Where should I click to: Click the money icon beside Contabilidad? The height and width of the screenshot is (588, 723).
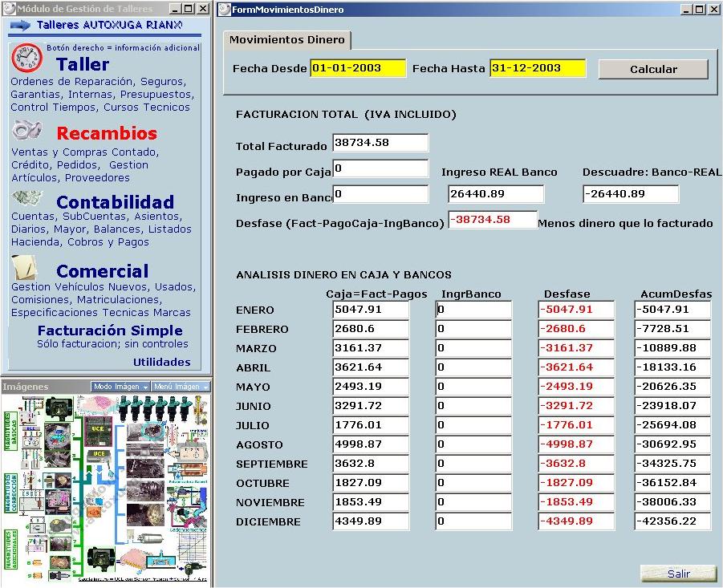pyautogui.click(x=27, y=198)
